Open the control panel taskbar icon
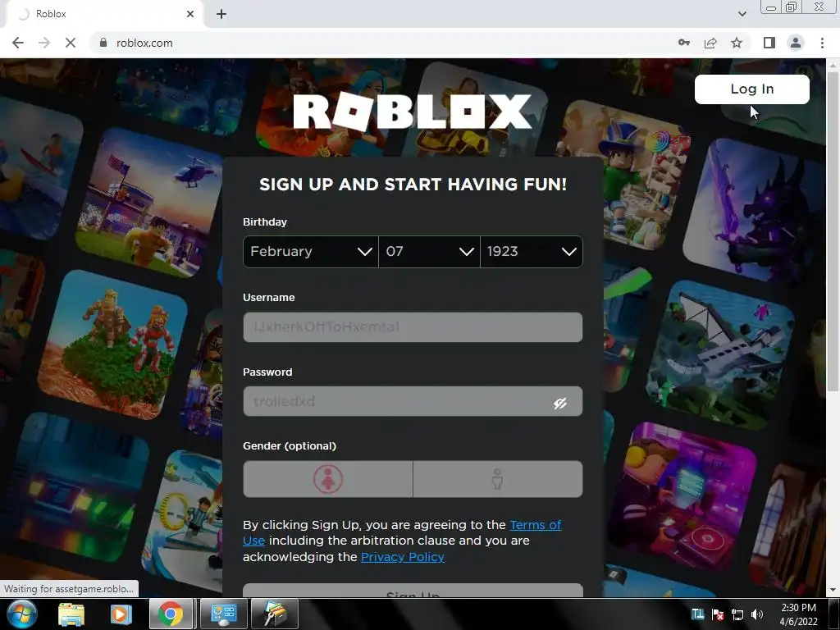 [223, 614]
